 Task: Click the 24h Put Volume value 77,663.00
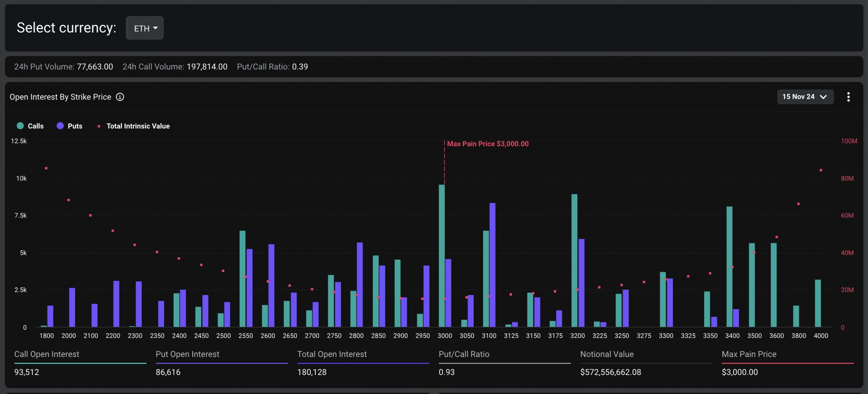(x=95, y=67)
